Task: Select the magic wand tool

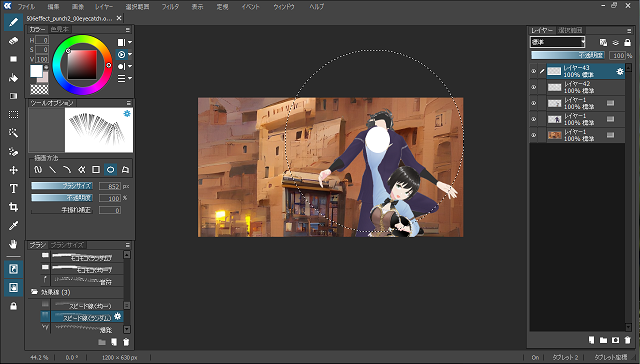Action: point(13,133)
